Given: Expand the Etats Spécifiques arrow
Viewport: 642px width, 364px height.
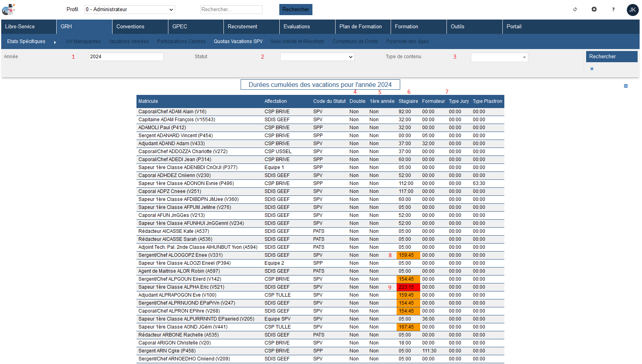Looking at the screenshot, I should click(55, 42).
